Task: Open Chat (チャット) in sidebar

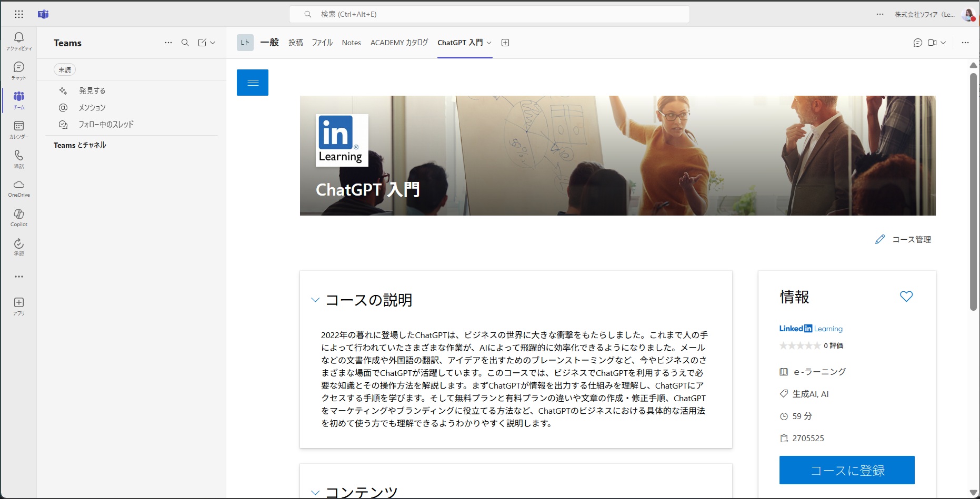Action: click(x=19, y=70)
